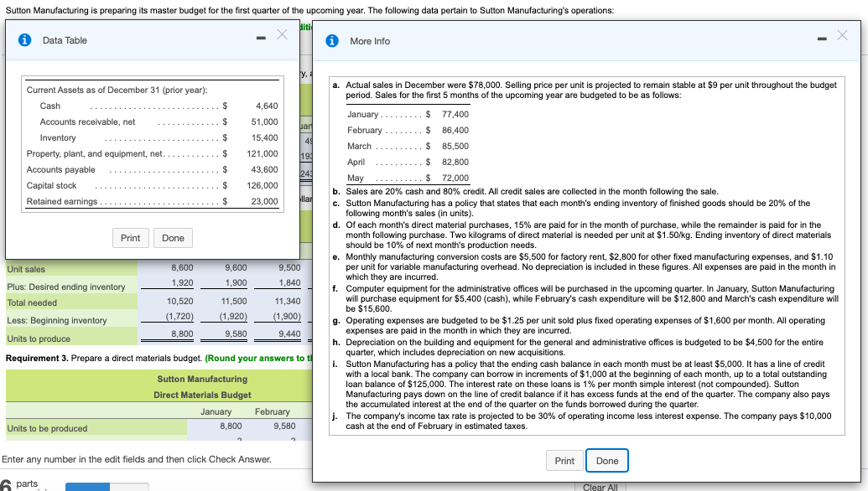Select Accounts receivable value 51,000

coord(265,121)
